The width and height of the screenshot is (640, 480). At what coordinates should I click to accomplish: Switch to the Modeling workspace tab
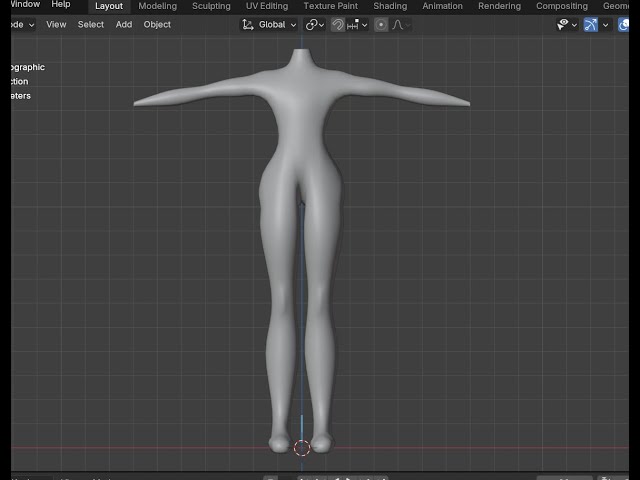(158, 6)
